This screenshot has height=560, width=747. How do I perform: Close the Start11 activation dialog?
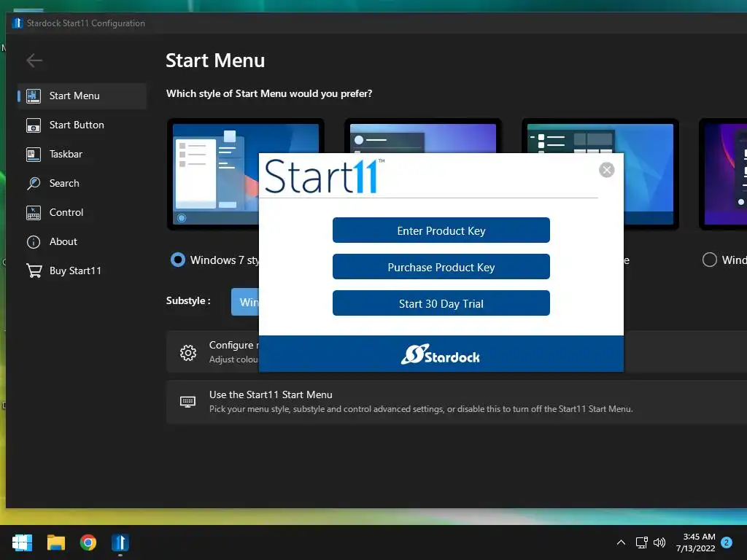click(606, 169)
